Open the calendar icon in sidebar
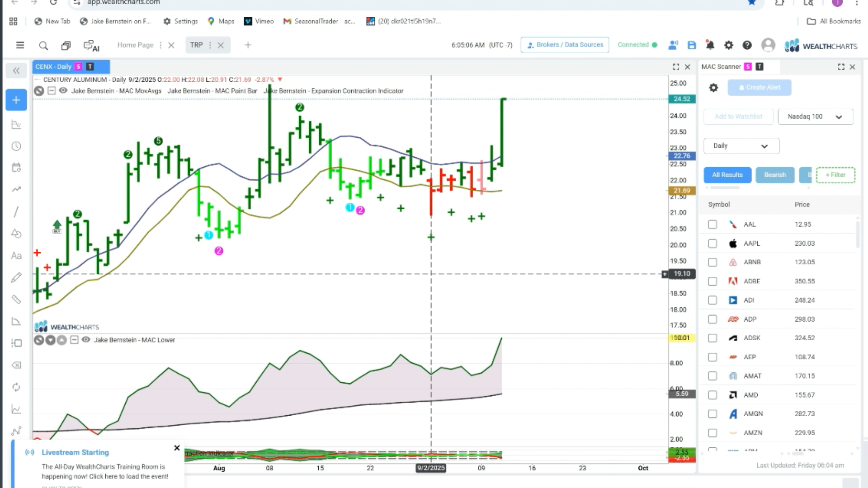The image size is (868, 488). [16, 168]
